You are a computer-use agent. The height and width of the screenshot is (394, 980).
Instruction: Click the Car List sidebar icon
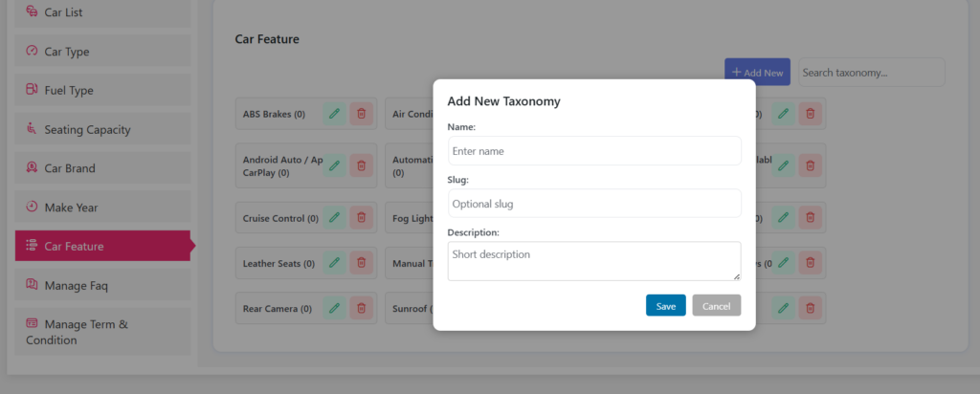click(32, 11)
